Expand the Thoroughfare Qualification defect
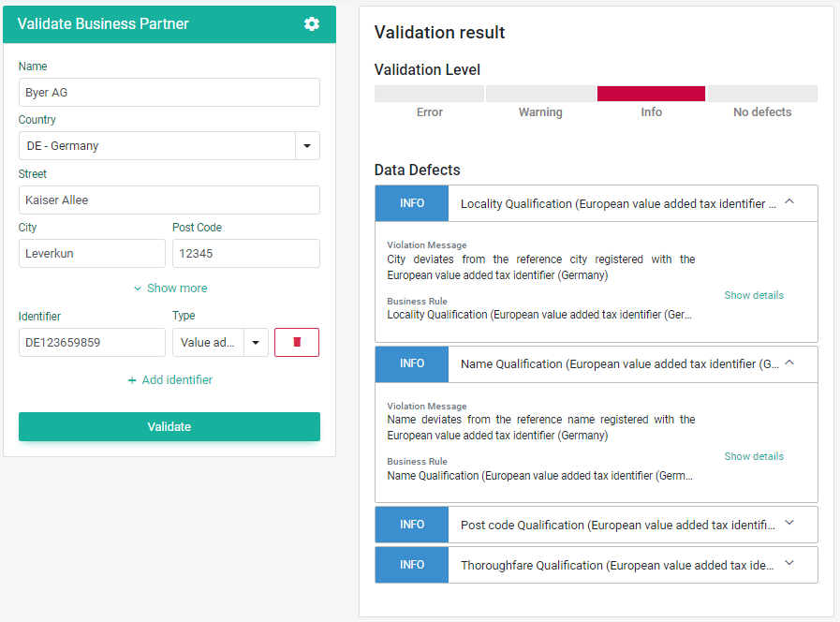 pos(788,564)
